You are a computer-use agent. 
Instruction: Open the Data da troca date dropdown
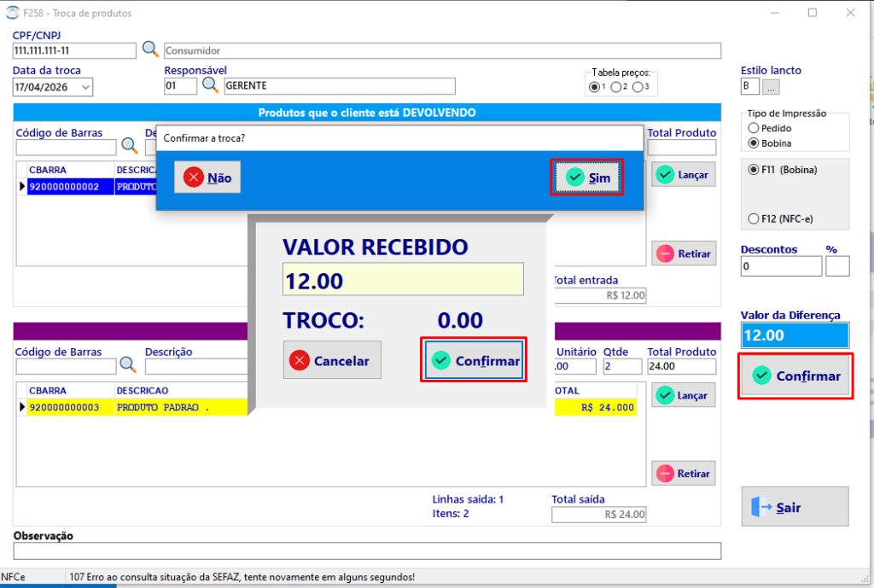(x=86, y=88)
